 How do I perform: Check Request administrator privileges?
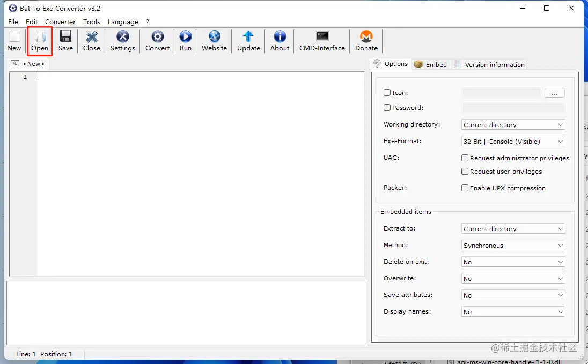(x=465, y=158)
